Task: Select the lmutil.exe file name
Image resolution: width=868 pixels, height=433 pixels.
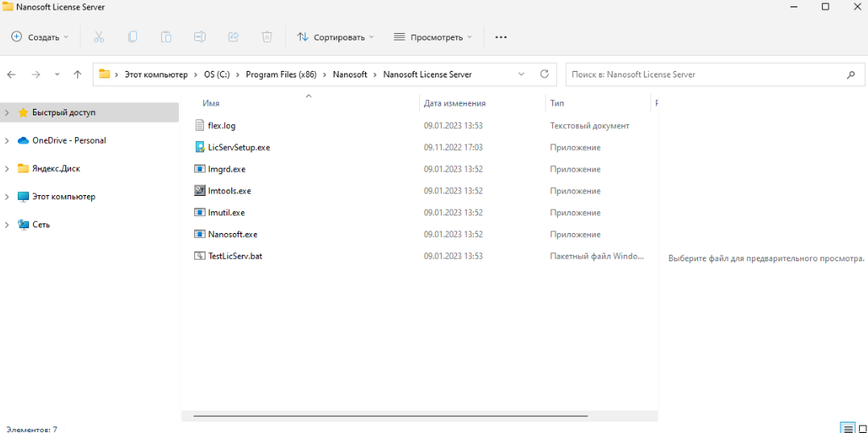Action: [x=226, y=212]
